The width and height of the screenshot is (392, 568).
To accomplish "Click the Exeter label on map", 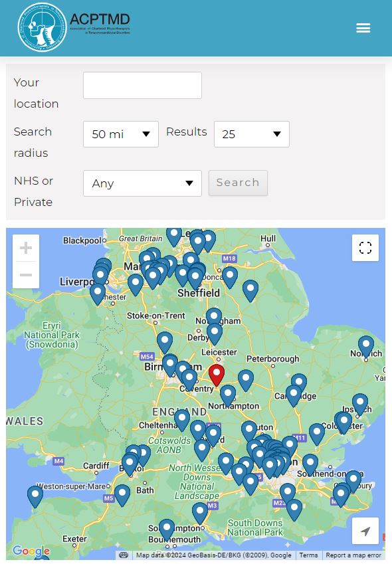I will pos(74,539).
